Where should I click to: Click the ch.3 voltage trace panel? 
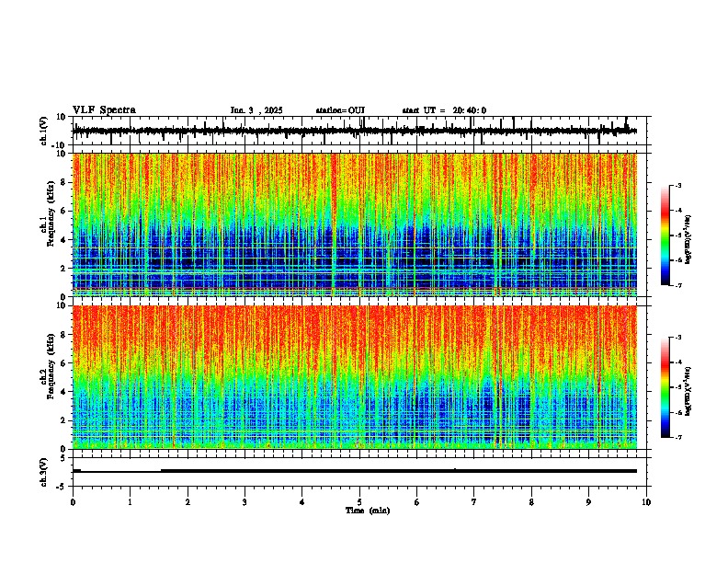pos(361,472)
